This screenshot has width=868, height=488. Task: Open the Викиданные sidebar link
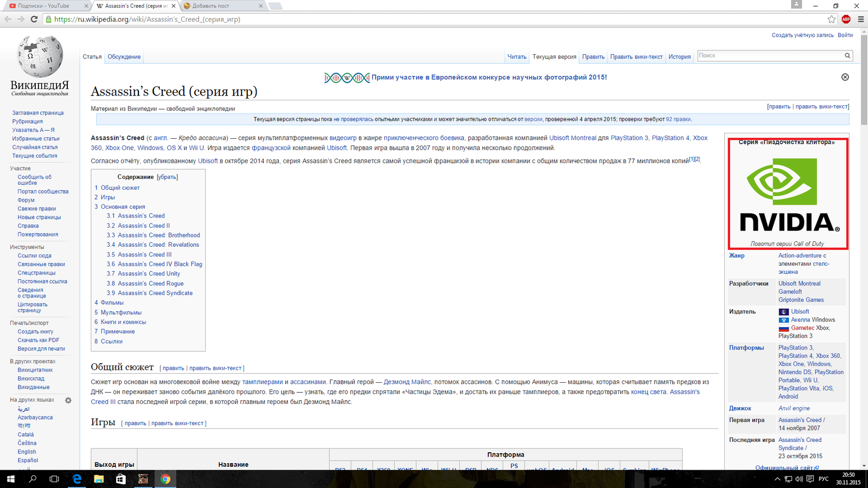pyautogui.click(x=33, y=387)
